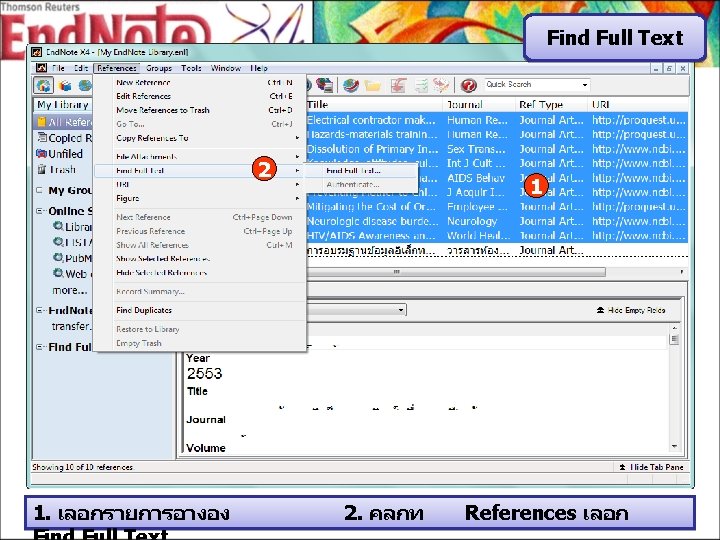
Task: Collapse the Find Full Text group section
Action: 39,347
